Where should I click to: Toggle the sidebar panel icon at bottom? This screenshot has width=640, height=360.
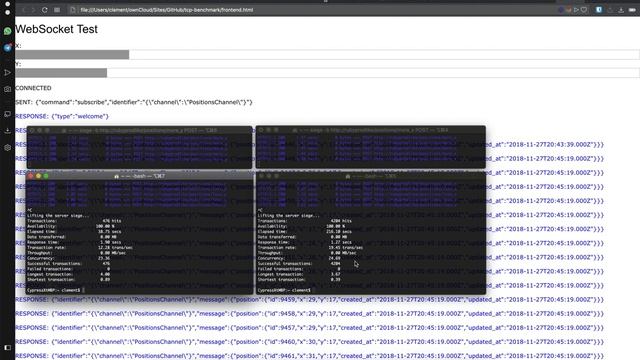[7, 347]
